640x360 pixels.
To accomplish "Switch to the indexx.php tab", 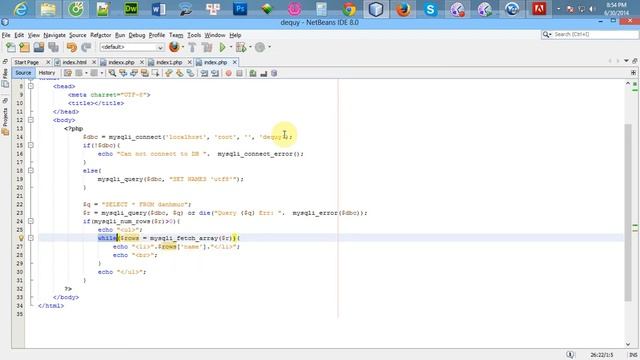I will (x=121, y=62).
